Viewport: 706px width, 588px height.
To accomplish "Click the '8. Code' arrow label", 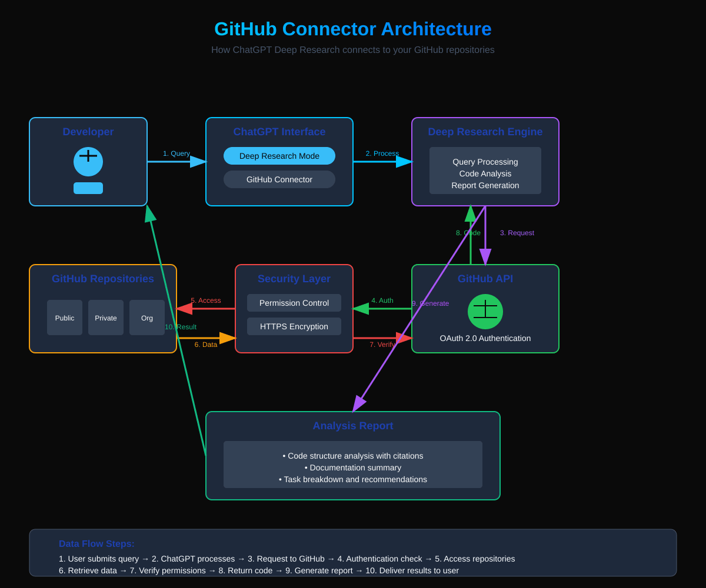I will [468, 233].
